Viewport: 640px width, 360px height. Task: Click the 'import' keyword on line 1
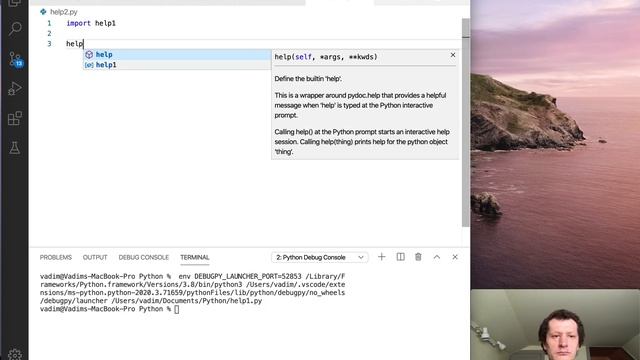[78, 23]
